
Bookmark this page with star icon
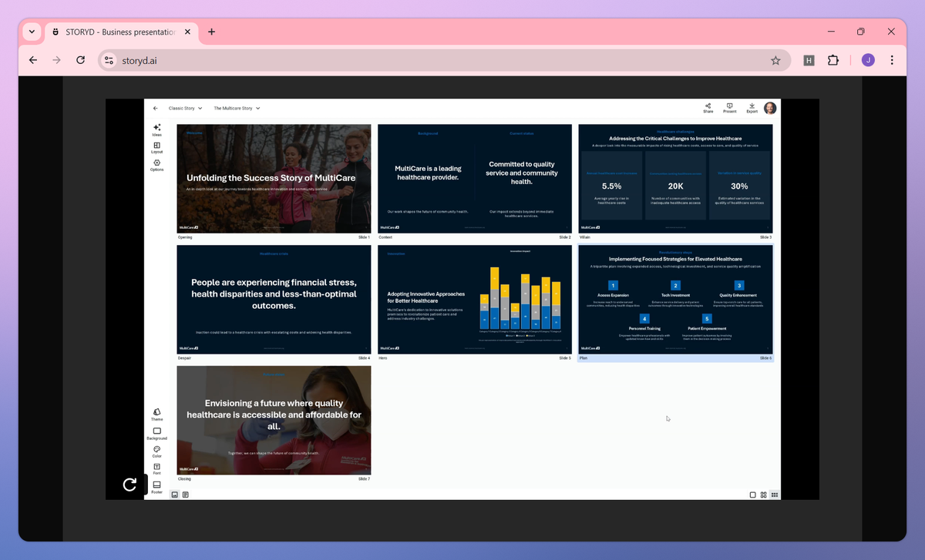coord(775,60)
